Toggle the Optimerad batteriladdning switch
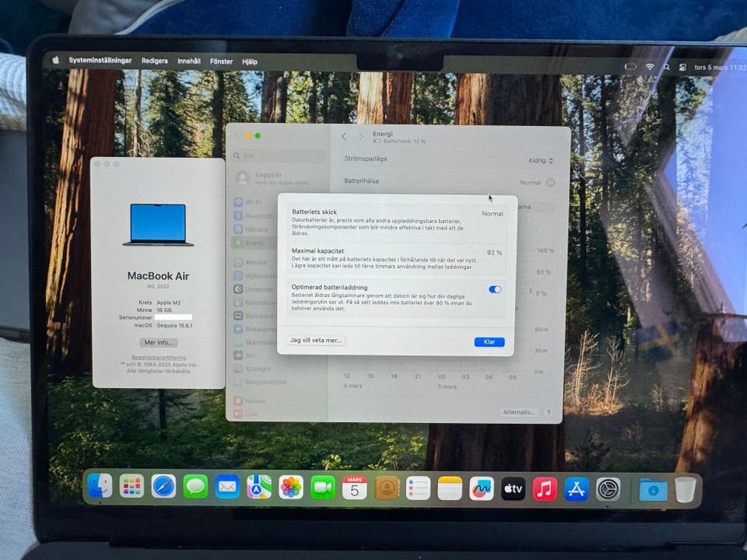The height and width of the screenshot is (560, 747). pyautogui.click(x=495, y=289)
